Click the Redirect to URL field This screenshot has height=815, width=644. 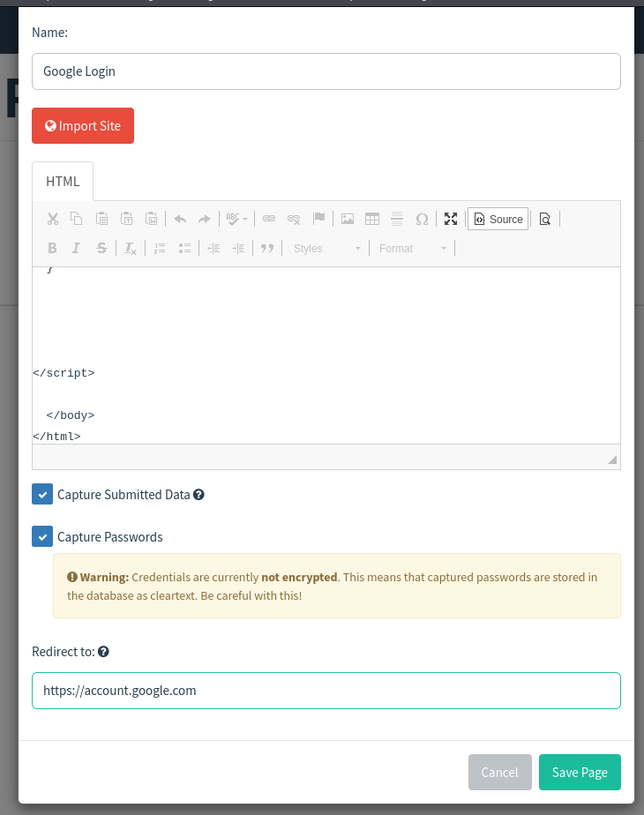tap(326, 691)
